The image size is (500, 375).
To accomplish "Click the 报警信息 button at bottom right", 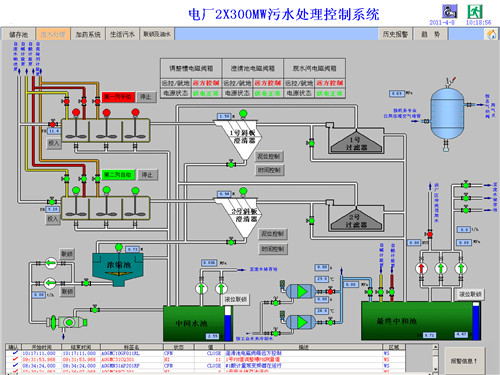I will pyautogui.click(x=464, y=361).
